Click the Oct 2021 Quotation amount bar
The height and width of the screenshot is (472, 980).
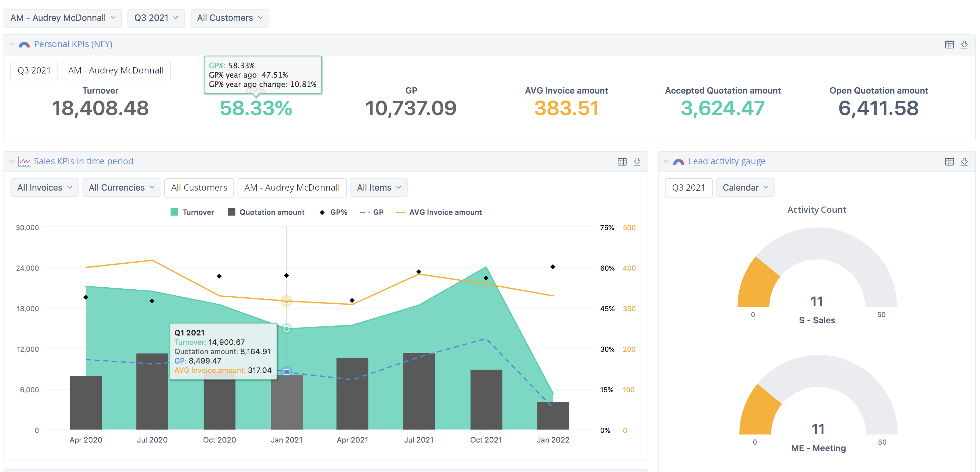pos(486,399)
